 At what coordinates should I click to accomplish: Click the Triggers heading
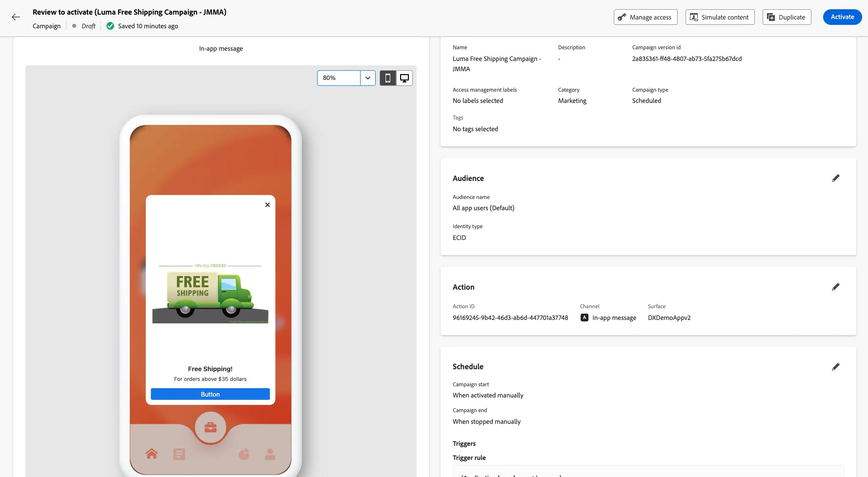(x=464, y=443)
